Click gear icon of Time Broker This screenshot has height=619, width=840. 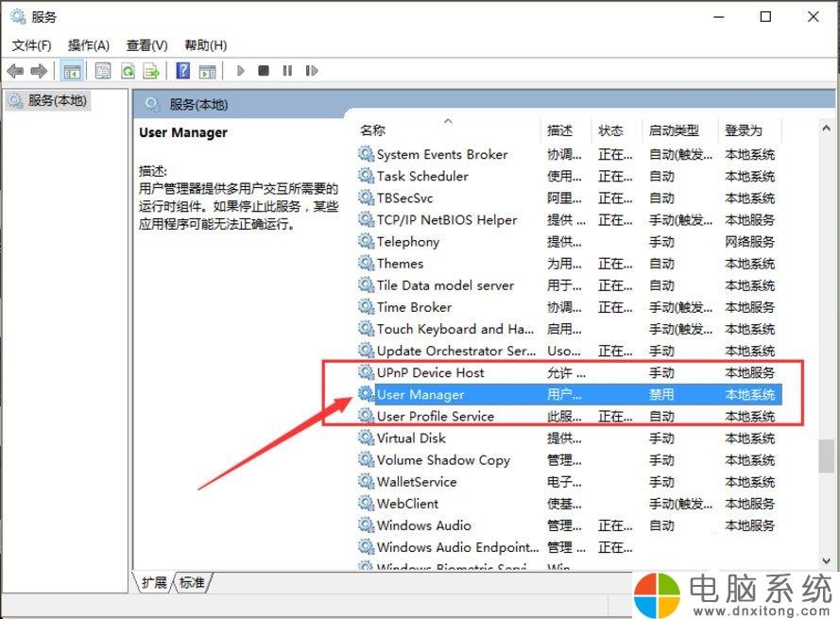tap(366, 307)
